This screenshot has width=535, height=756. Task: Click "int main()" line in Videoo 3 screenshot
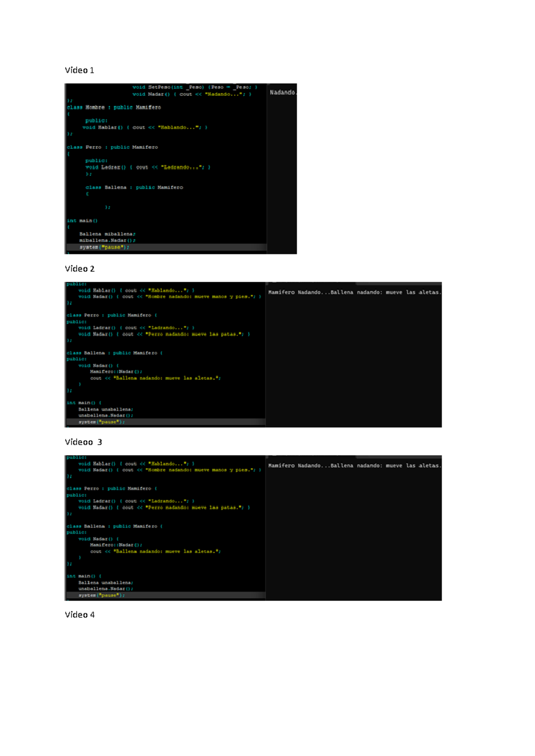[84, 576]
